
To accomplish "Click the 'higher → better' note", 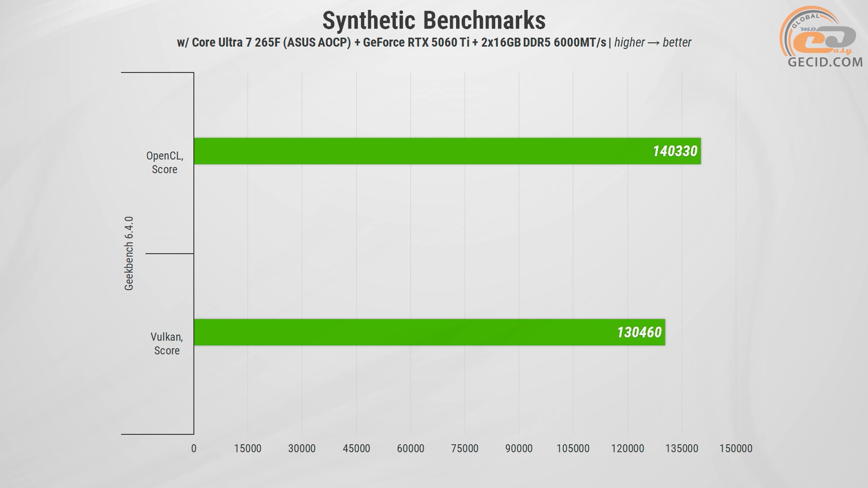I will [653, 42].
